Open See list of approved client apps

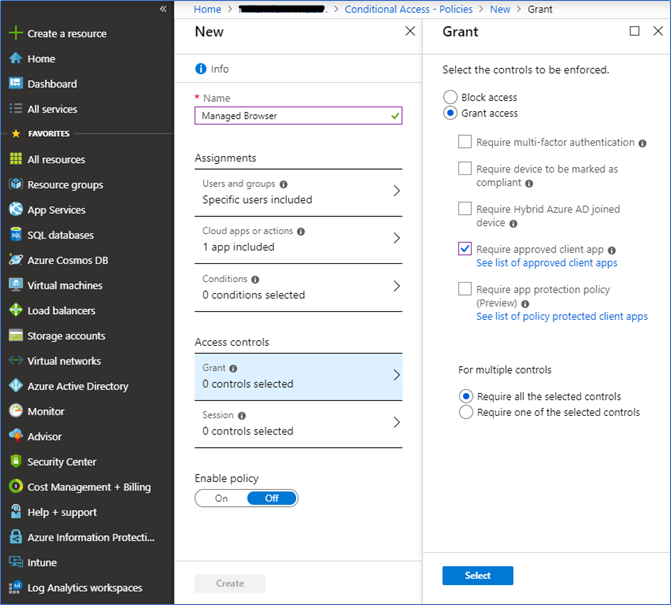546,263
